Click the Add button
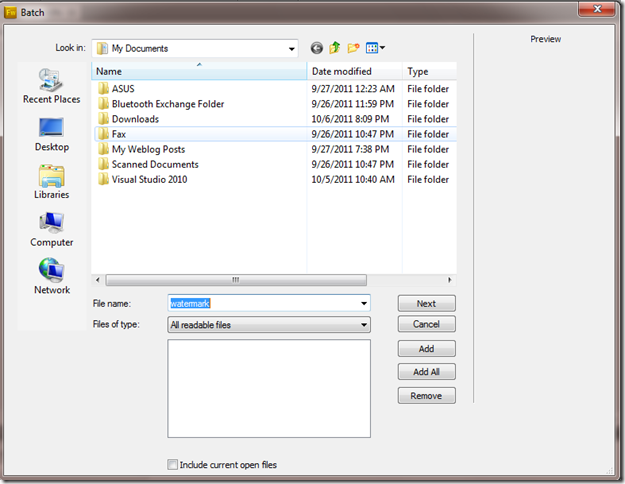The image size is (625, 484). pyautogui.click(x=426, y=349)
